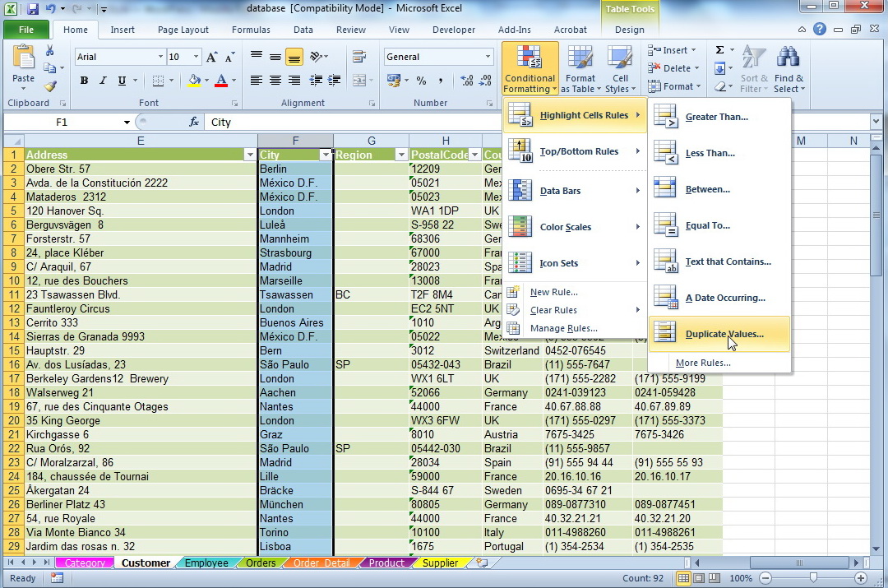Click the Wrap Text icon
The height and width of the screenshot is (588, 888).
(359, 57)
